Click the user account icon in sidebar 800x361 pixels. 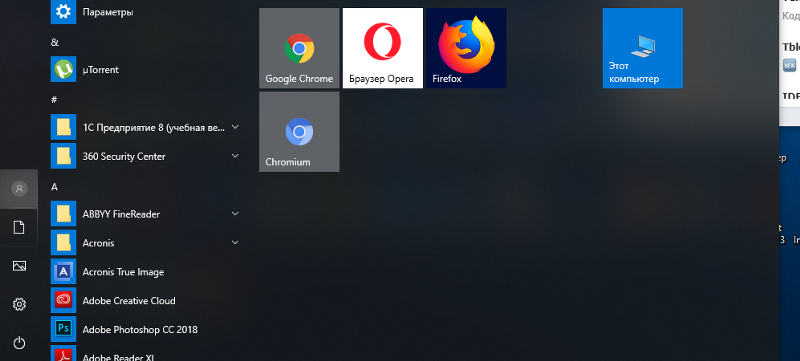point(19,189)
